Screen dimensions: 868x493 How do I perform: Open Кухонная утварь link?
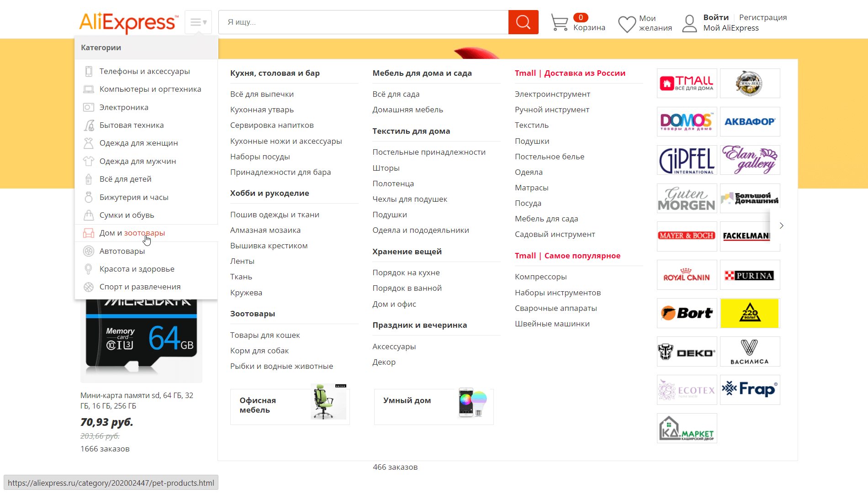click(x=262, y=110)
